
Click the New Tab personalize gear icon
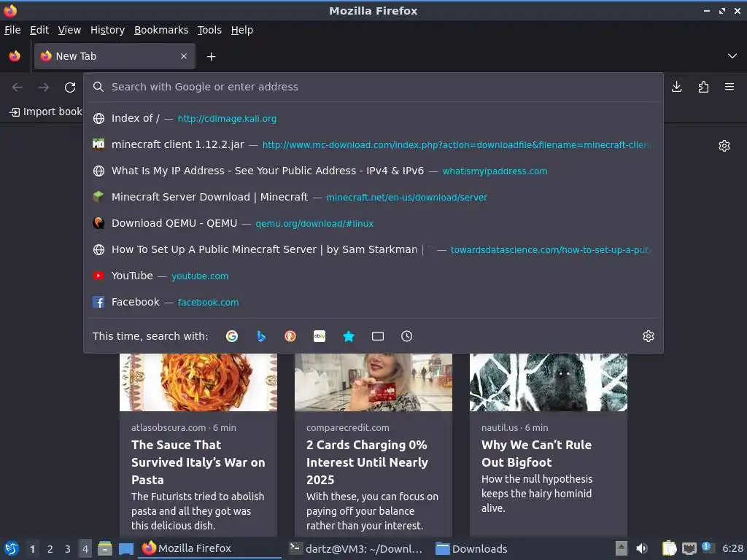[x=724, y=146]
